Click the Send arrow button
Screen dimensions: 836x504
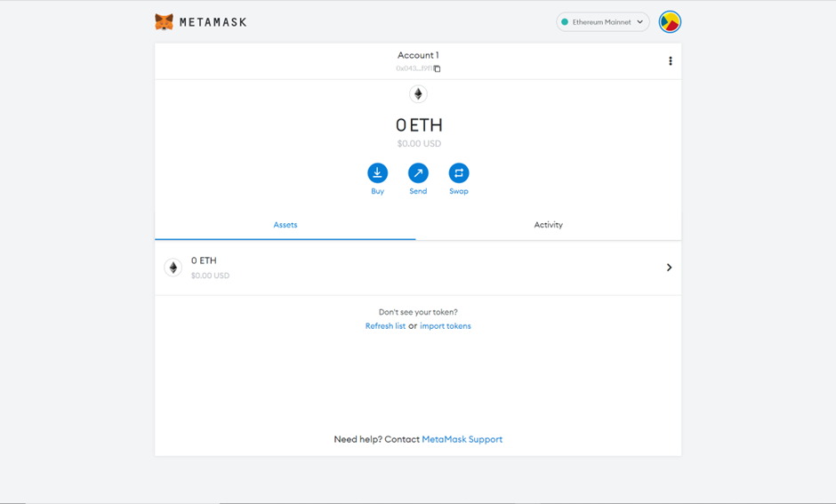[418, 173]
